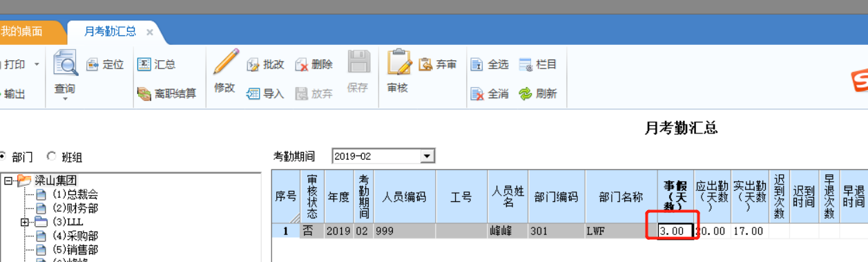Click the 实出勤(天数) column header
Screen dimensions: 868x262
(749, 196)
